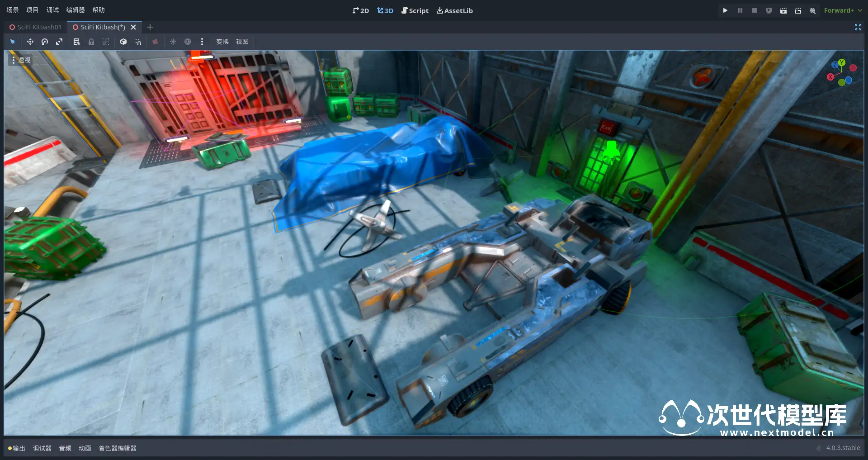Viewport: 868px width, 460px height.
Task: Run the current scene clapperboard icon
Action: [x=783, y=10]
